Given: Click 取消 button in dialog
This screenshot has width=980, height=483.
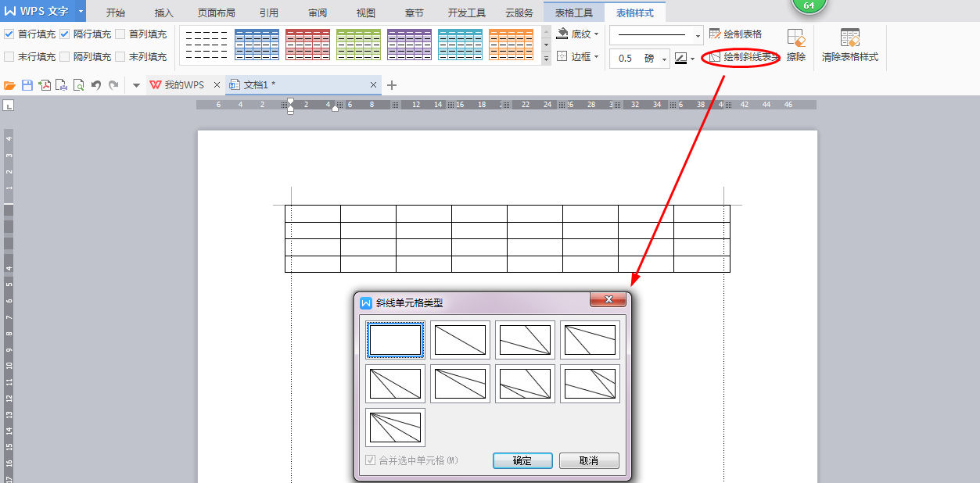Looking at the screenshot, I should click(589, 461).
